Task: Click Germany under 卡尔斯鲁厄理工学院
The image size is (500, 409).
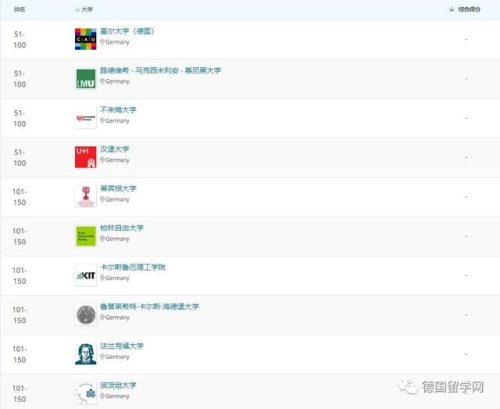Action: coord(115,278)
